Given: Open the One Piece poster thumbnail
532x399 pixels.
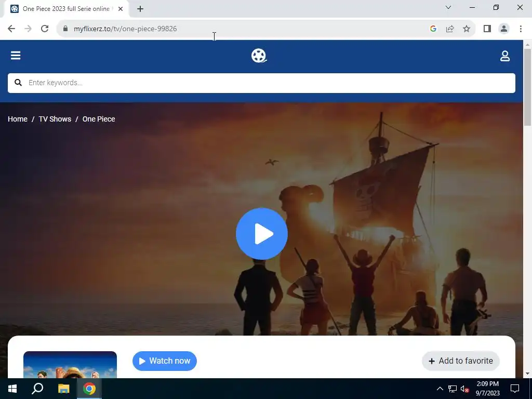Looking at the screenshot, I should [70, 365].
